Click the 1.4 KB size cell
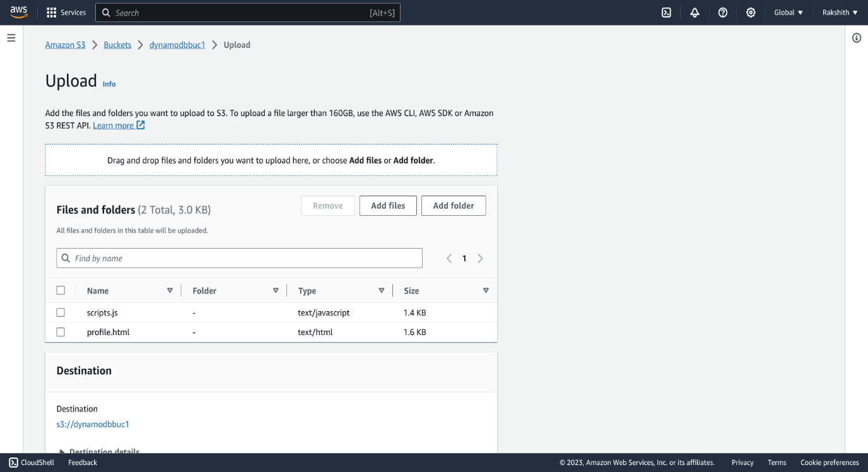The width and height of the screenshot is (868, 472). (x=414, y=312)
